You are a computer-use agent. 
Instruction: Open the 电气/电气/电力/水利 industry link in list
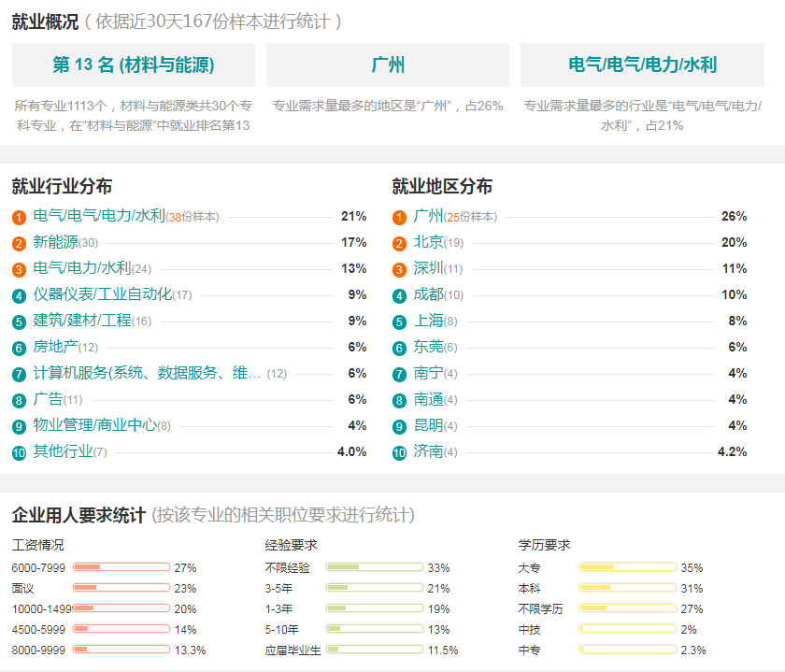[99, 216]
